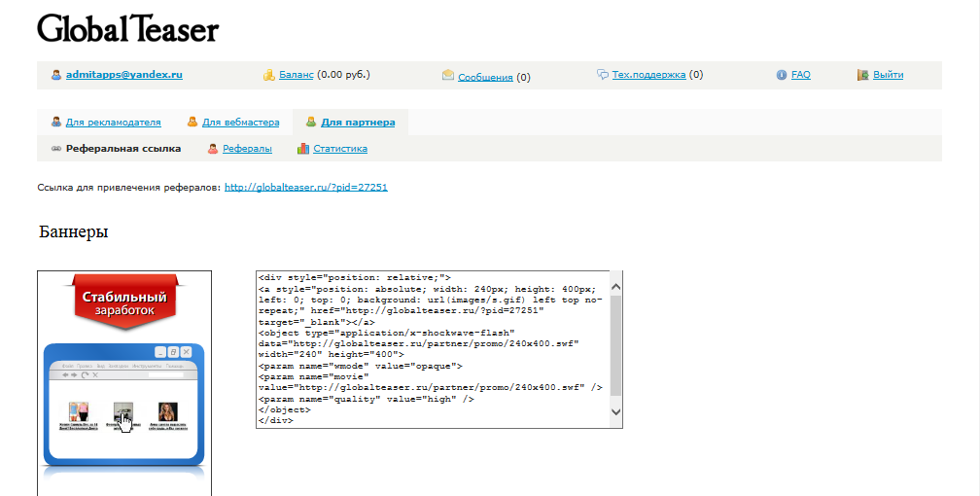The image size is (980, 496).
Task: Open the Рефералы subtab
Action: (248, 149)
